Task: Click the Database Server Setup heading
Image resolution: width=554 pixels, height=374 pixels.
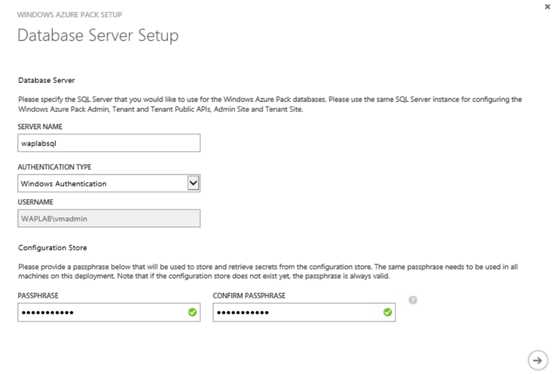Action: pos(98,35)
